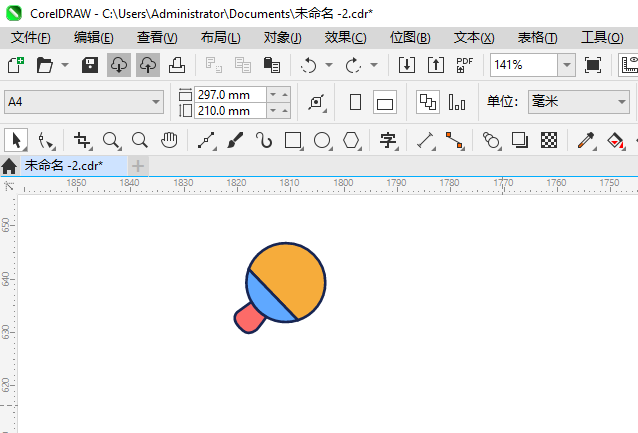Select the Transparency checkerboard tool

click(x=549, y=140)
